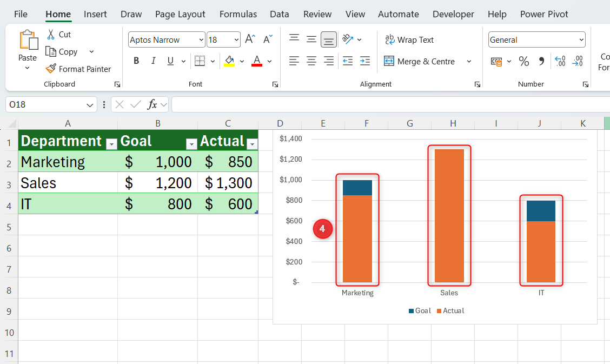Copy the selected cells
The width and height of the screenshot is (610, 364).
tap(62, 52)
